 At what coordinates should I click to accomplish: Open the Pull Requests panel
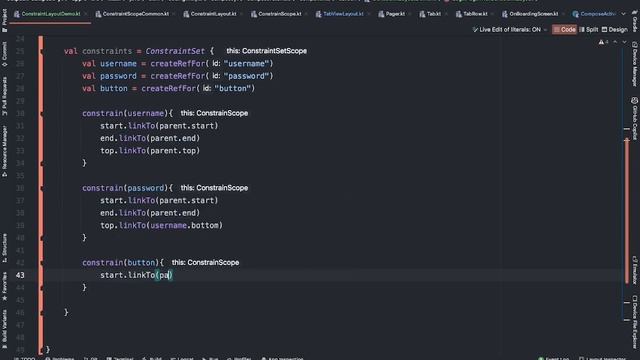4,96
